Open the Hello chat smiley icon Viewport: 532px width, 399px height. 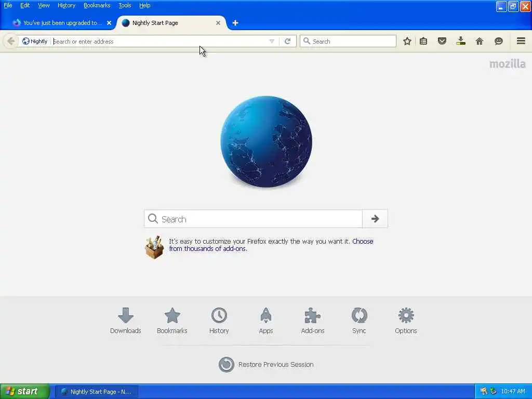click(498, 41)
